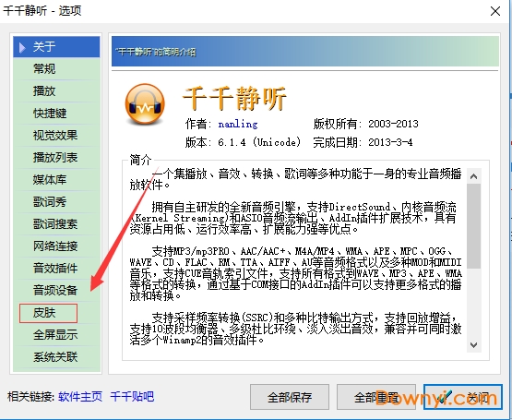This screenshot has width=512, height=420.
Task: Click the 千千静听 title logo text
Action: coord(234,99)
